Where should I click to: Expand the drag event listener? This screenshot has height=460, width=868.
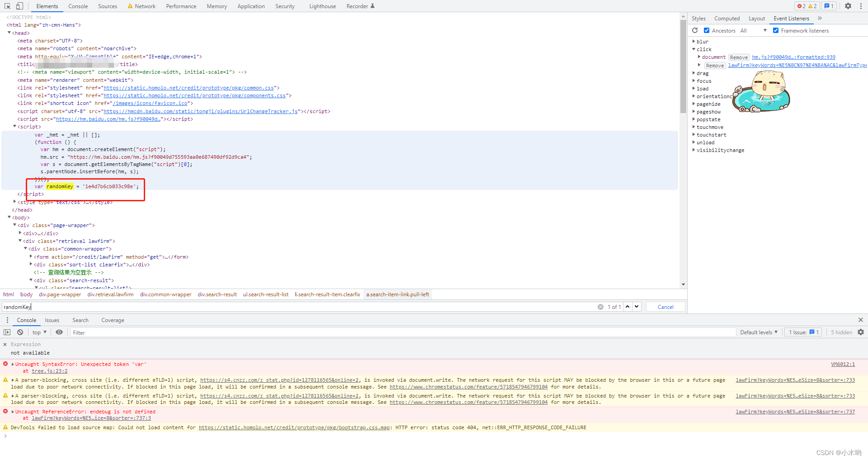(694, 73)
